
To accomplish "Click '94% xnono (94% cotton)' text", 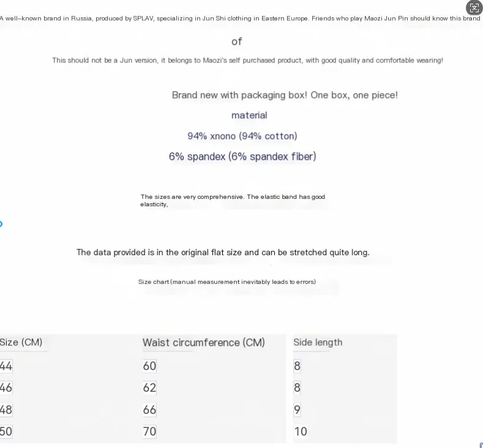I will click(x=242, y=136).
